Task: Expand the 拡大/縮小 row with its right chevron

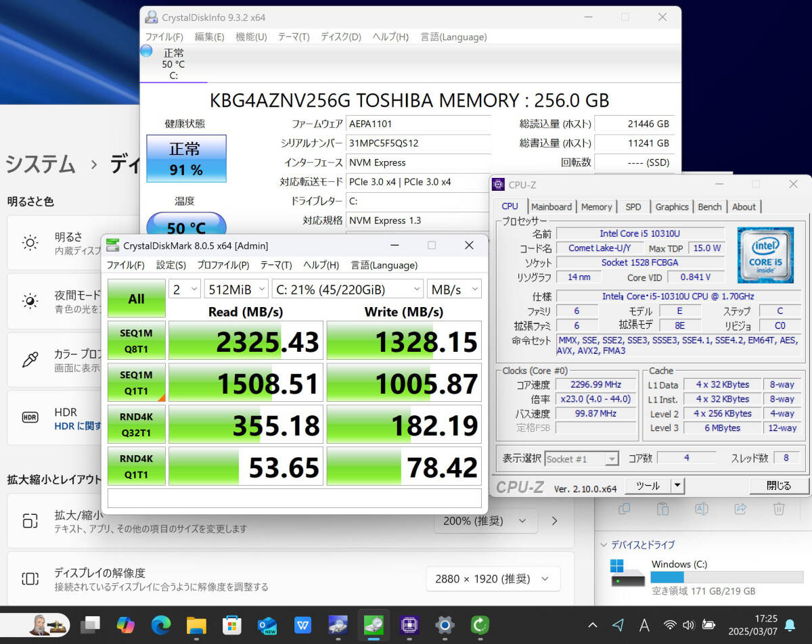Action: pos(555,521)
